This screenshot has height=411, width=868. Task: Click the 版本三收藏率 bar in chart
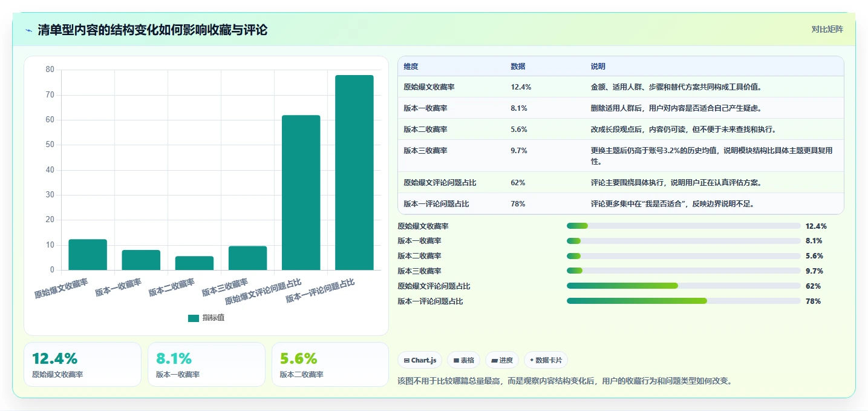coord(247,258)
